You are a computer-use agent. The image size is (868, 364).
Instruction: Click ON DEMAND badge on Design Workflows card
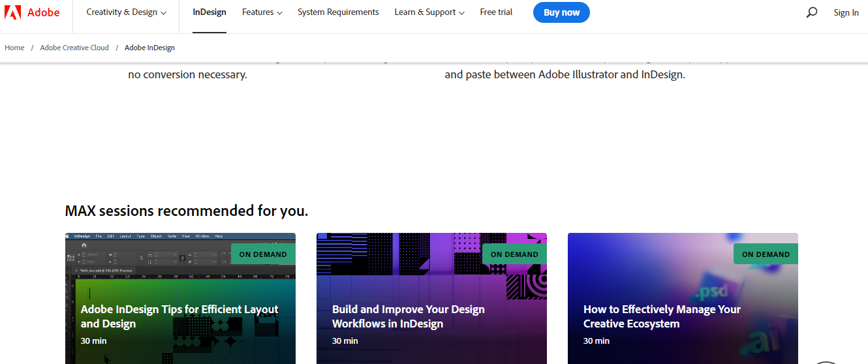point(514,254)
